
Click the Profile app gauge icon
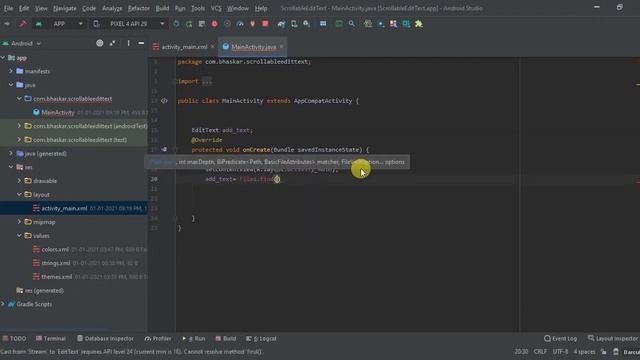(x=240, y=24)
